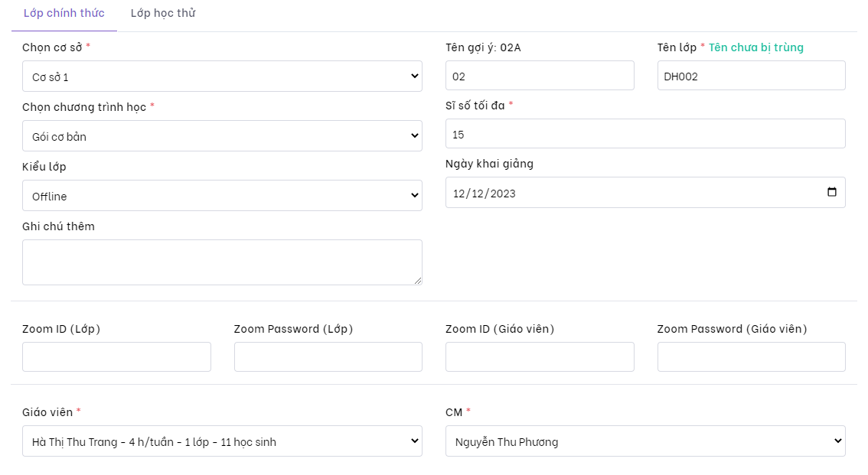This screenshot has height=475, width=868.
Task: Open the Chọn cơ sở dropdown
Action: point(222,76)
